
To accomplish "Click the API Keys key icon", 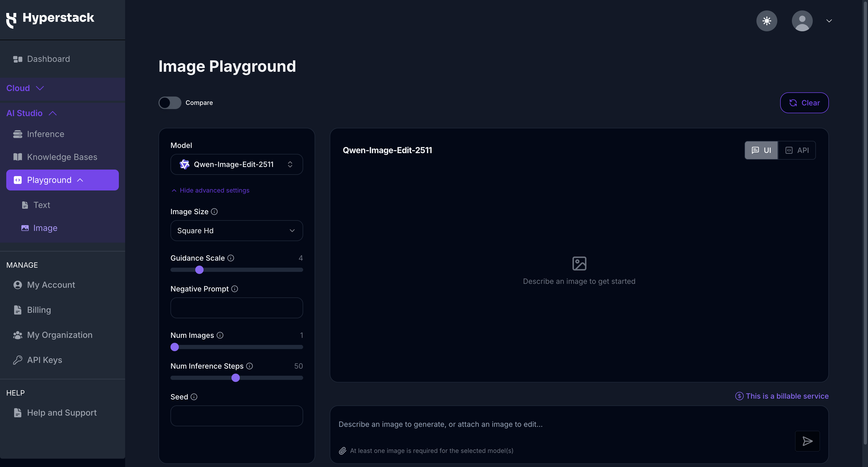I will coord(17,360).
